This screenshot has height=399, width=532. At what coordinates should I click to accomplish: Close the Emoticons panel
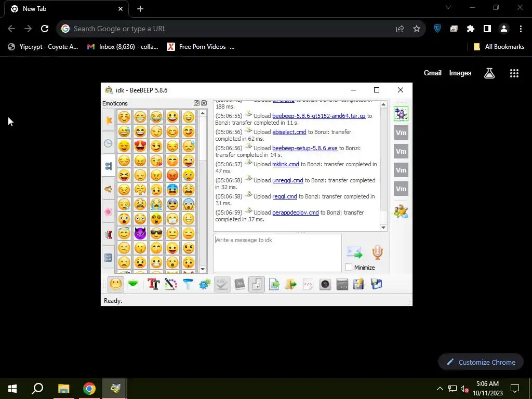tap(204, 103)
